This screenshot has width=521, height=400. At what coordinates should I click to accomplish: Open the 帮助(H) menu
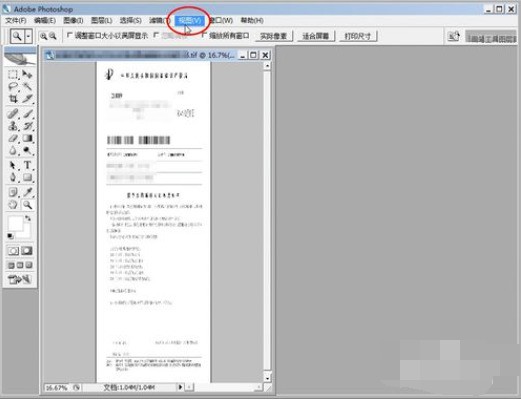coord(252,21)
